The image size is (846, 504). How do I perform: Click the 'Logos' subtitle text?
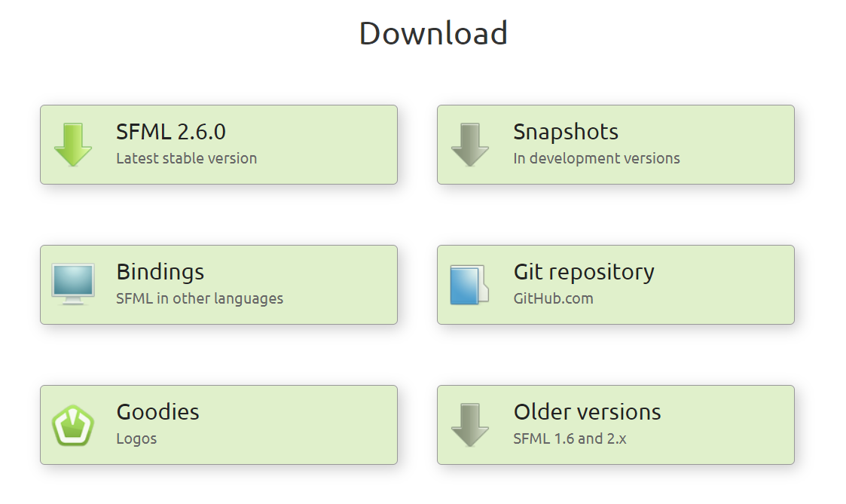tap(136, 438)
